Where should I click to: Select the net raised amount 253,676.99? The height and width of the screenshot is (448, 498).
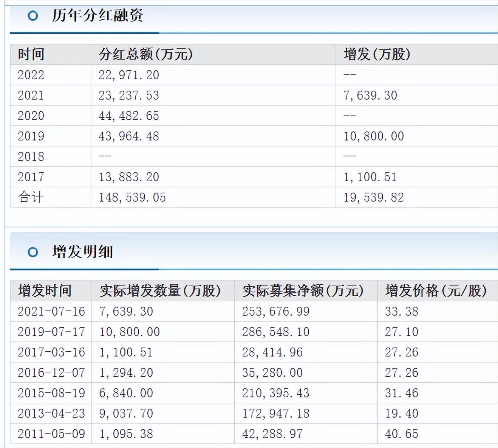tap(276, 311)
